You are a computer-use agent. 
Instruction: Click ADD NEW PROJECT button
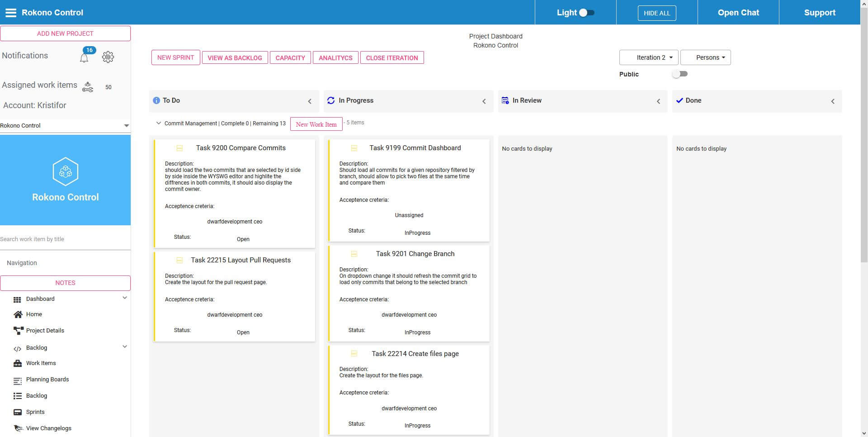[65, 33]
